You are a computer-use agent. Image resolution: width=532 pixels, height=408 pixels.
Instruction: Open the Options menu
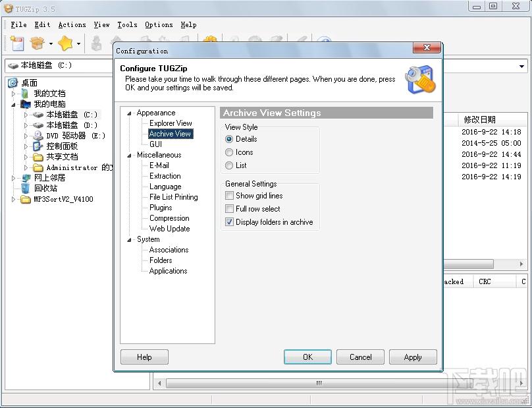[159, 24]
